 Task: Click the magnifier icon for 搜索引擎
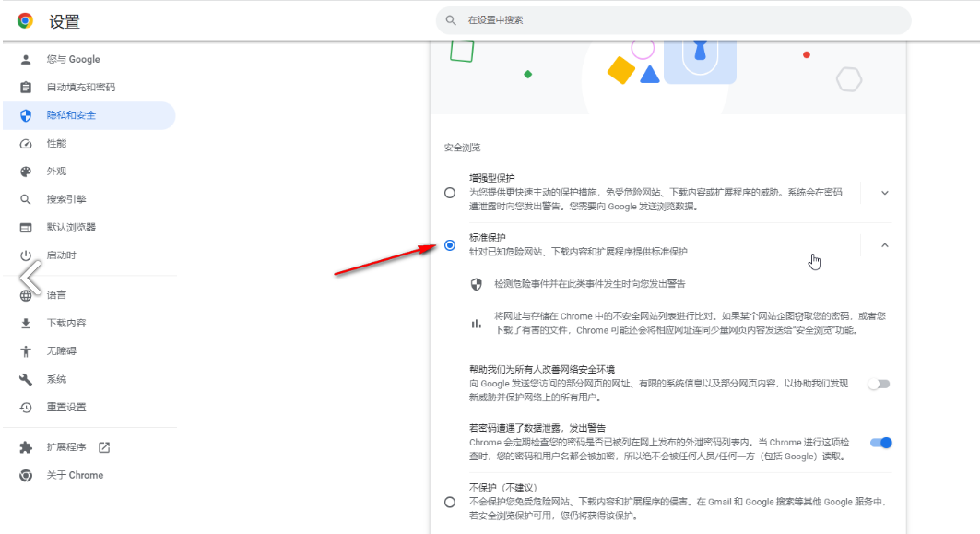tap(26, 199)
